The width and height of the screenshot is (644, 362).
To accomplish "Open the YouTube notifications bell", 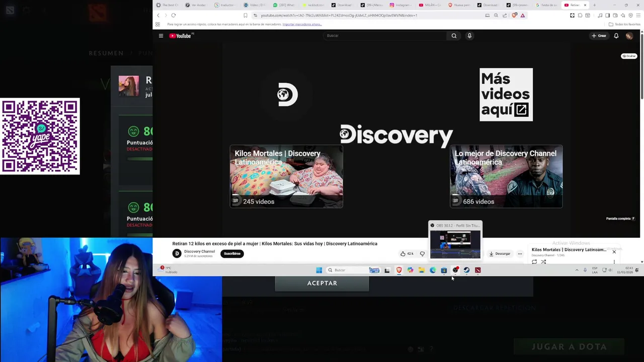I will click(x=616, y=36).
